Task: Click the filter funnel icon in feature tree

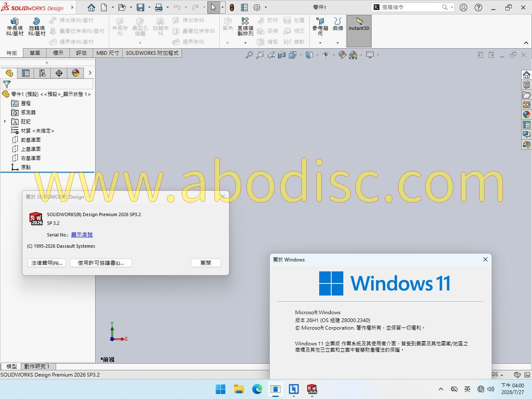Action: pos(7,84)
